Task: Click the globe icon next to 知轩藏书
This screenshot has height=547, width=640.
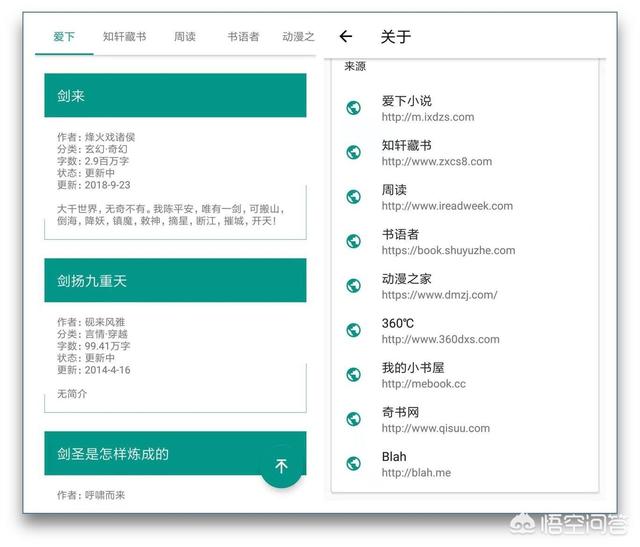Action: tap(353, 152)
